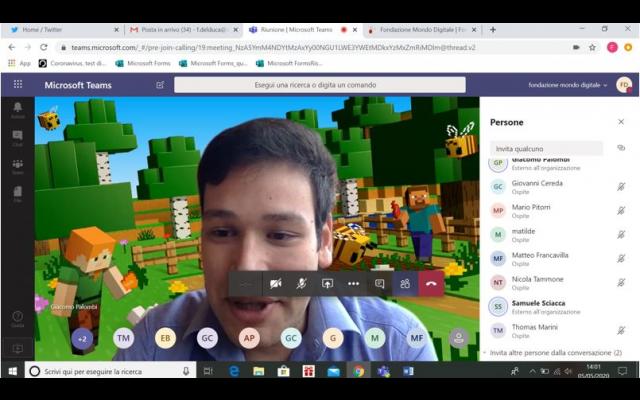Open Microsoft FormsRis bookmark
Screen dimensions: 640x400
[289, 63]
